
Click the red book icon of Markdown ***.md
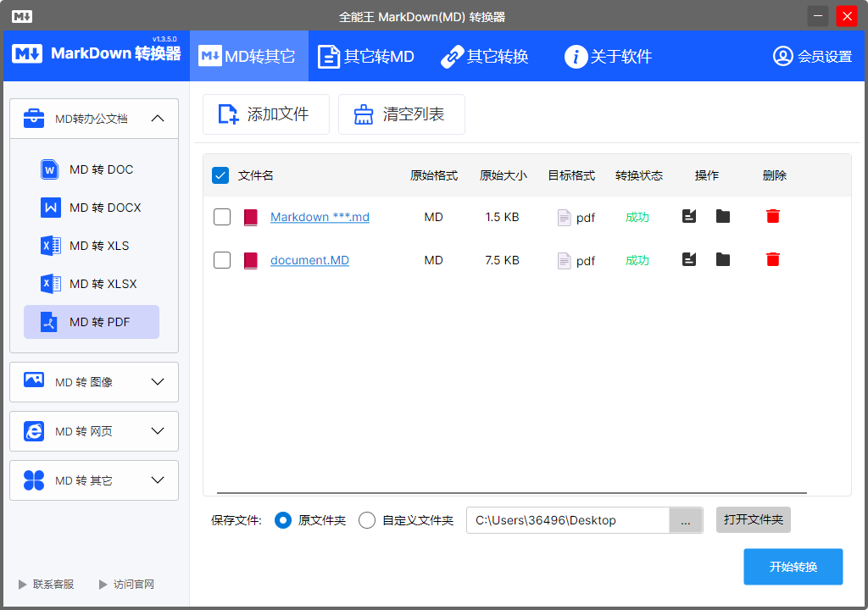pos(251,218)
